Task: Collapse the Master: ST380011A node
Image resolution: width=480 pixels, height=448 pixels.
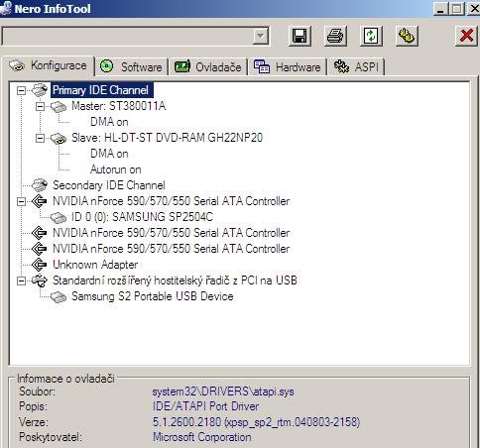Action: (x=40, y=106)
